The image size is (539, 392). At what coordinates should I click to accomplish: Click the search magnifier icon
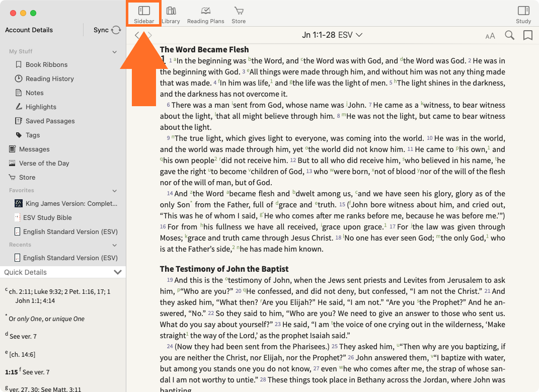pos(509,35)
